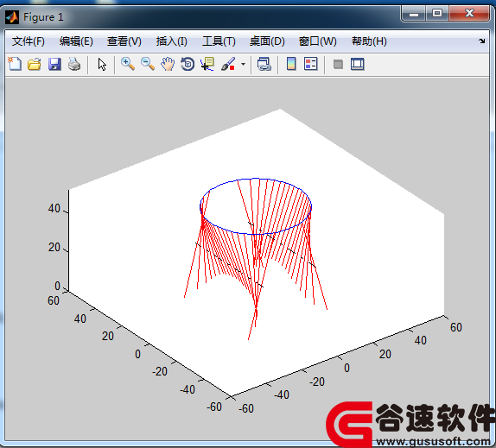Insert a legend from the toolbar
Screen dimensions: 496x448
coord(310,64)
